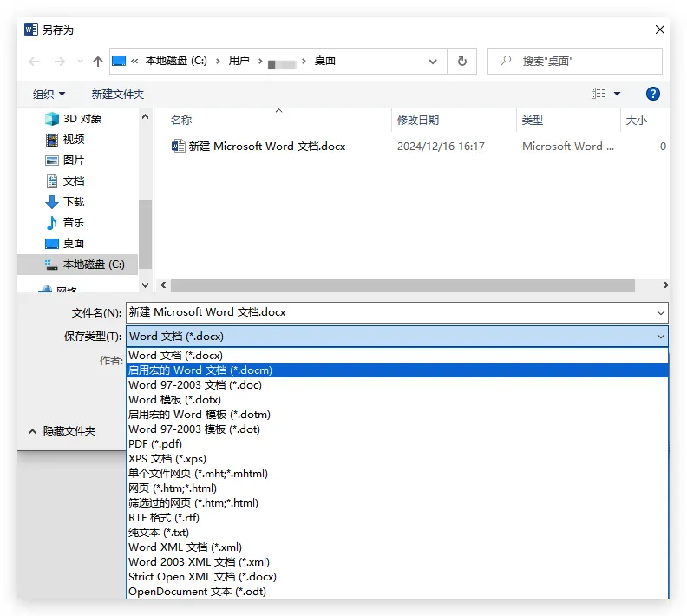Choose XPS 文档 (*.xps) format
This screenshot has height=616, width=687.
coord(397,459)
